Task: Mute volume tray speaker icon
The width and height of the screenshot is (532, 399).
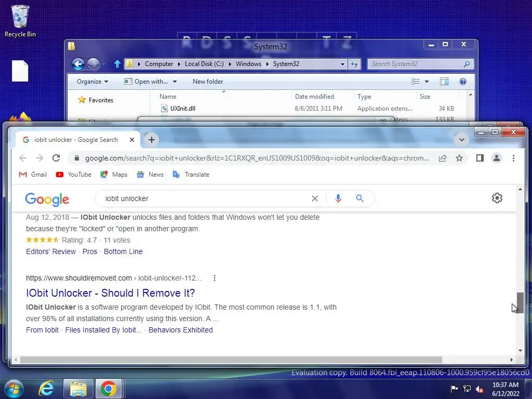Action: pos(480,389)
